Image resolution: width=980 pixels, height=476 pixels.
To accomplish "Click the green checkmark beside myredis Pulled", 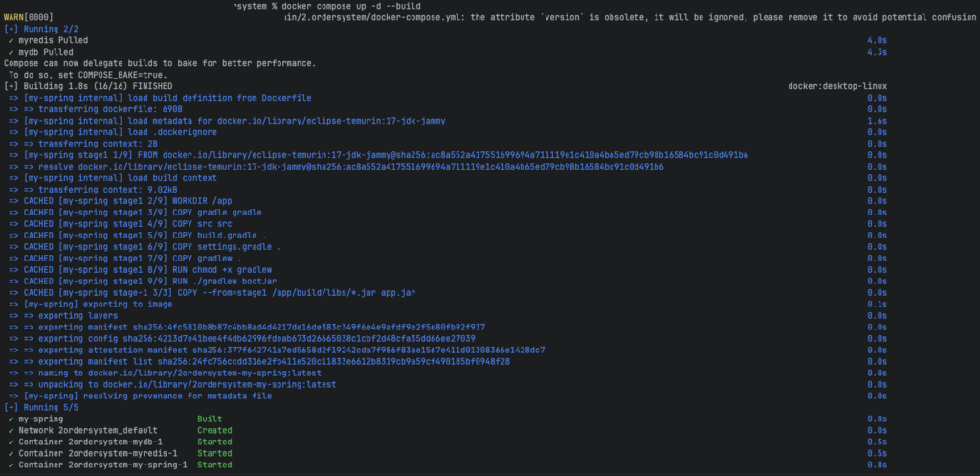I will point(11,40).
